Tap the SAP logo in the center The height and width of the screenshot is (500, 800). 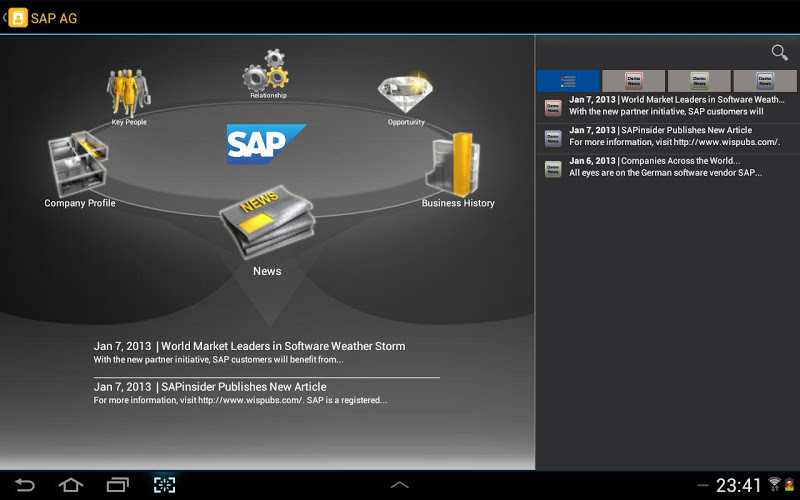coord(266,144)
